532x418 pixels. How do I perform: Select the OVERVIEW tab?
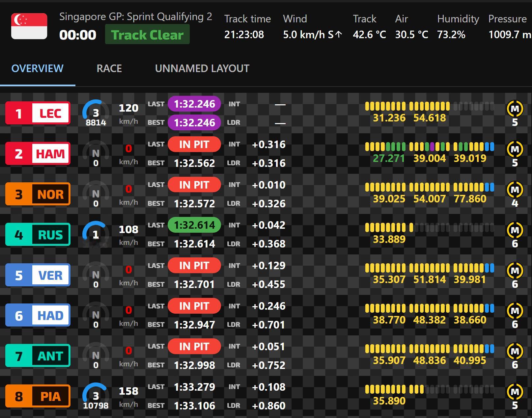(37, 68)
